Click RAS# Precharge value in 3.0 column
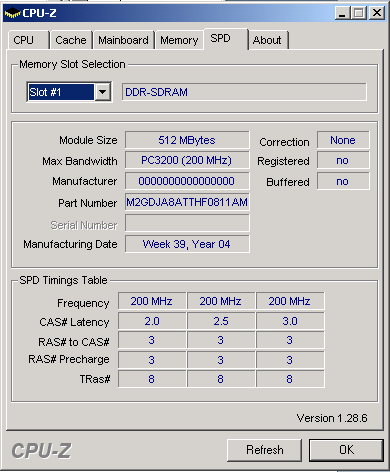The image size is (390, 472). pyautogui.click(x=290, y=360)
